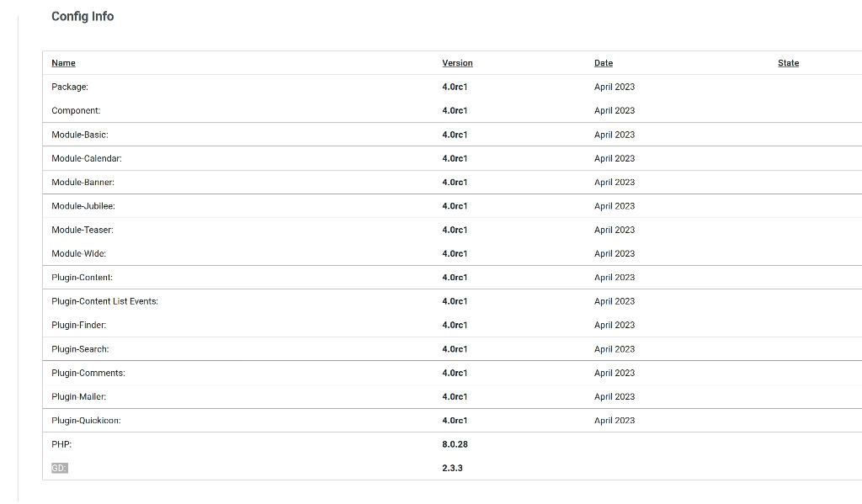Click the Plugin-Mailer: row label
The image size is (862, 504).
(x=78, y=397)
